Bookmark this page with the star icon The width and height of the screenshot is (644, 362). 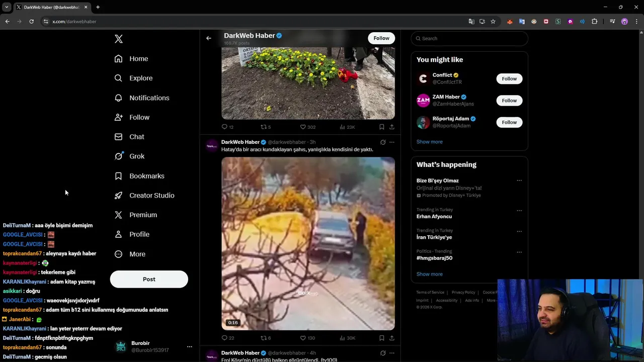pyautogui.click(x=493, y=22)
